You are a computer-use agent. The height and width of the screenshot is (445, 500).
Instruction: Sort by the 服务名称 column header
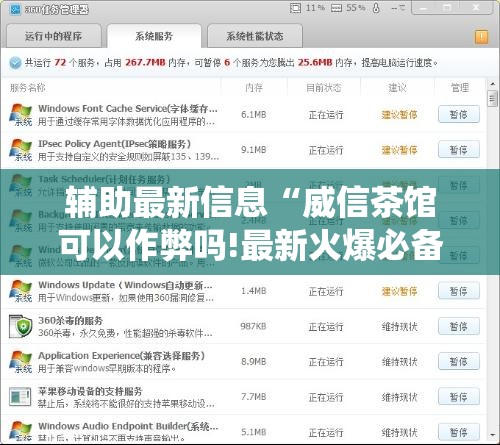tap(28, 88)
